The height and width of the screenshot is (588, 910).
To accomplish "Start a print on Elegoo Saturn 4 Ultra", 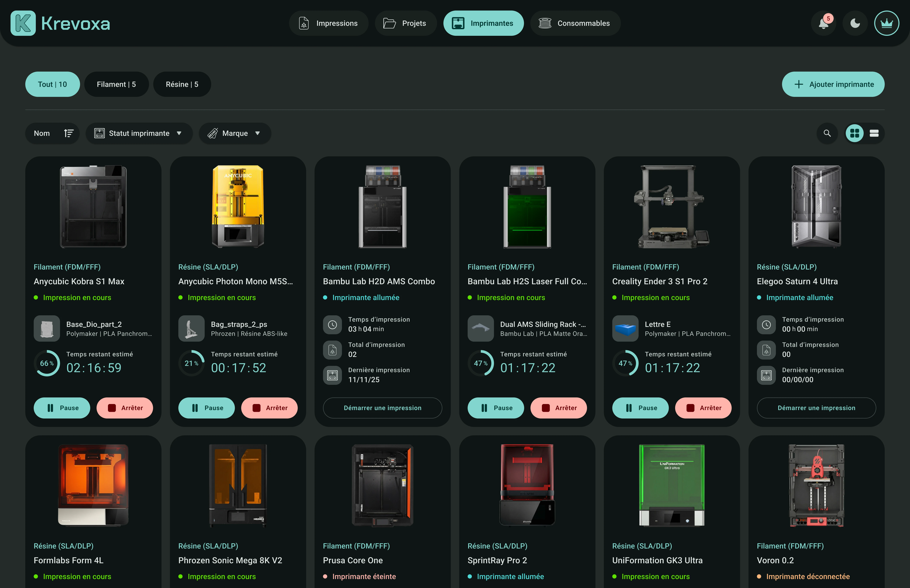I will pyautogui.click(x=816, y=408).
